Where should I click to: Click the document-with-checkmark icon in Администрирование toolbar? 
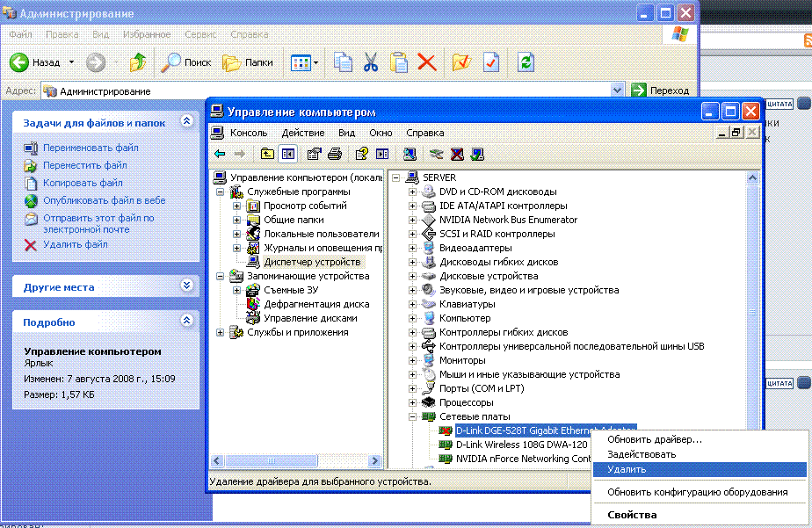point(491,62)
